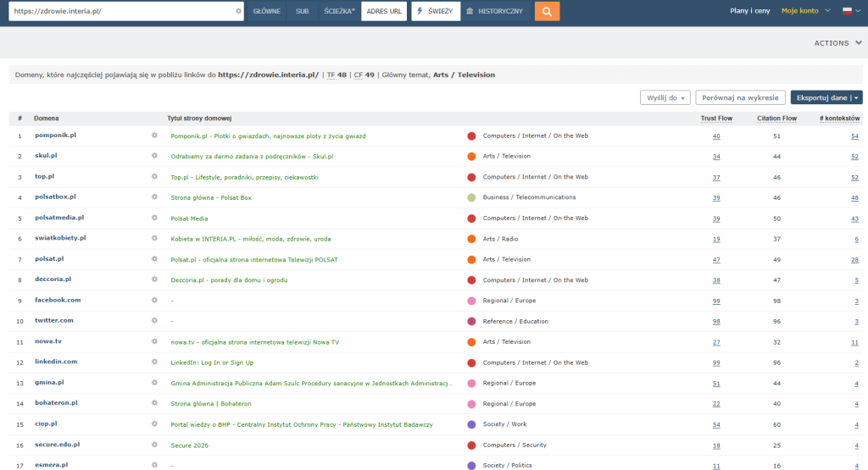Select the GŁÓWNE scope tab
Screen dimensions: 868x470
[x=267, y=11]
